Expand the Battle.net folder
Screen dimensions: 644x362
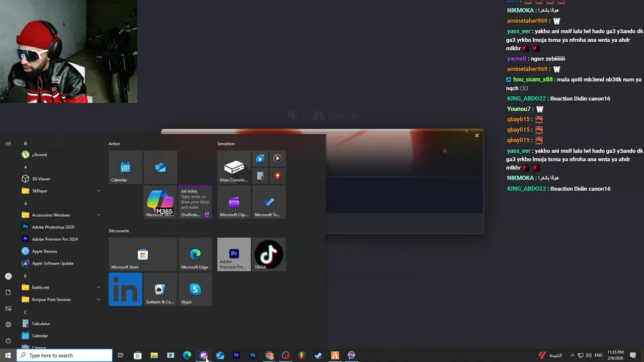coord(61,288)
